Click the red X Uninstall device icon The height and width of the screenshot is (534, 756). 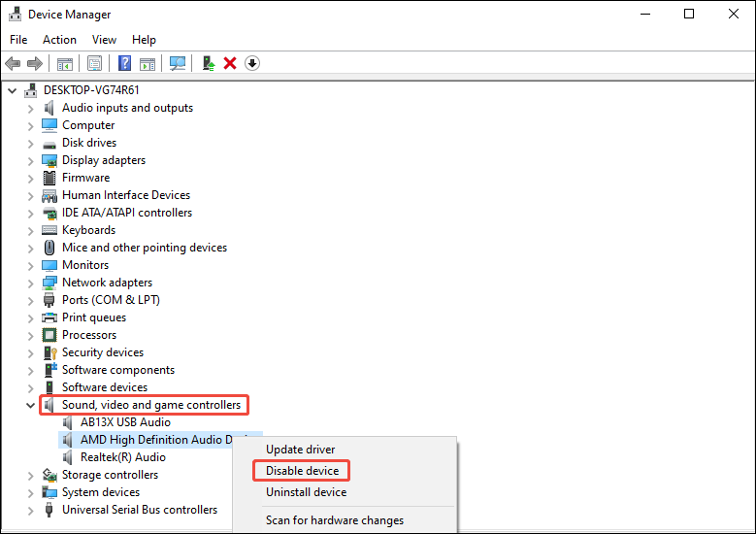coord(230,63)
